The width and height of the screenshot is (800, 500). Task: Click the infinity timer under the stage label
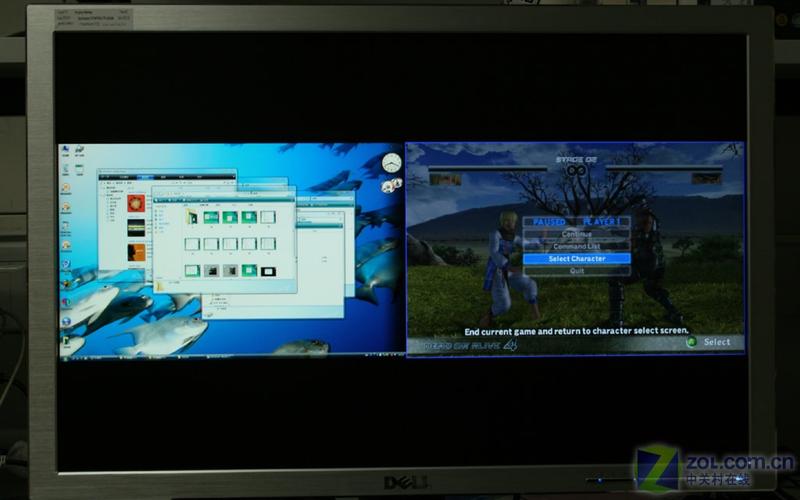click(x=576, y=170)
